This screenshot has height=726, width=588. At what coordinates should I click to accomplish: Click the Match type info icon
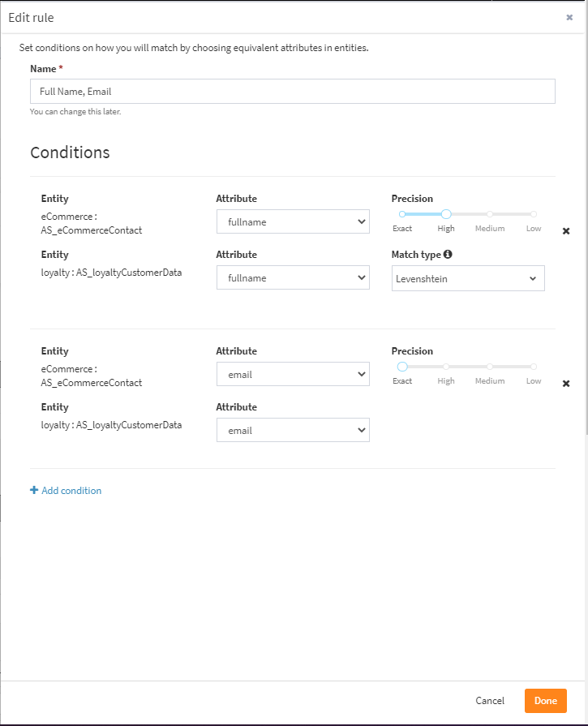click(x=448, y=255)
